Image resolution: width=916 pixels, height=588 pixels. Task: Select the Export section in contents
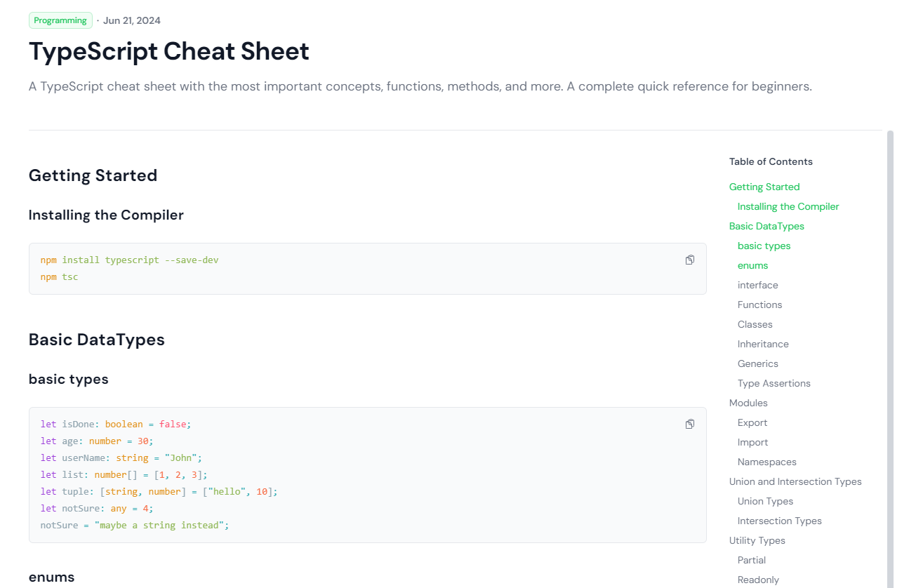pyautogui.click(x=752, y=422)
